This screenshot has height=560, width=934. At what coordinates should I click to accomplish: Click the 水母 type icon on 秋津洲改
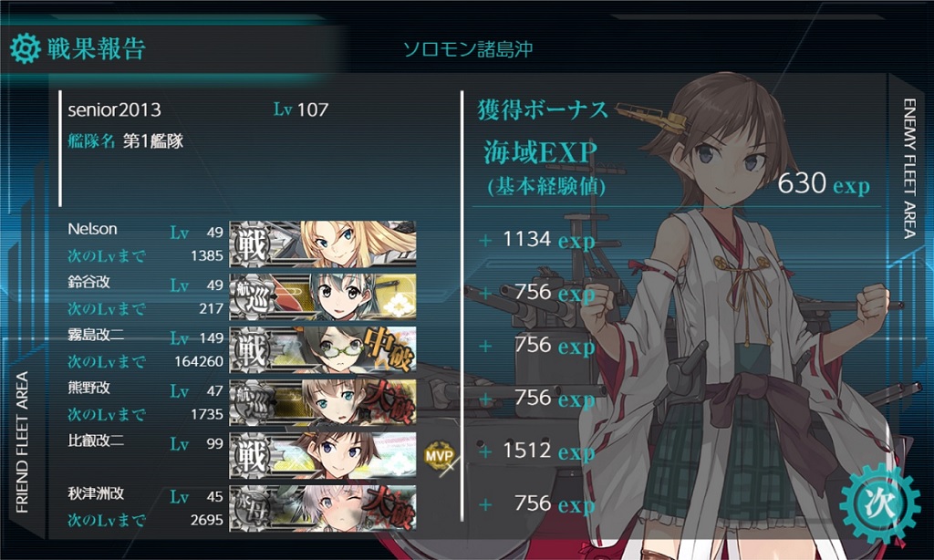[252, 509]
